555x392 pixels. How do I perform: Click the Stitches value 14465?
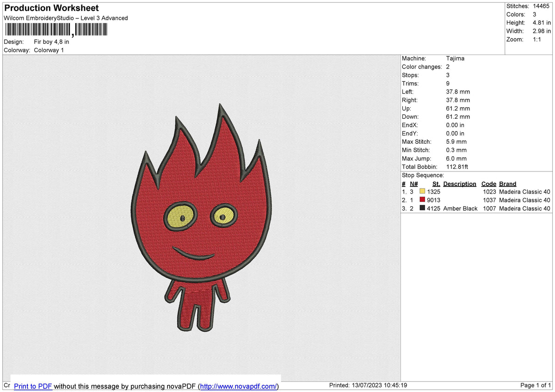coord(541,6)
